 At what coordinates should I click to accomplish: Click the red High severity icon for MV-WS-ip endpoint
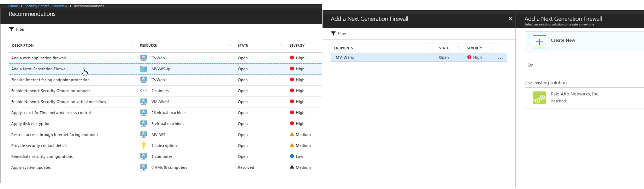tap(469, 57)
